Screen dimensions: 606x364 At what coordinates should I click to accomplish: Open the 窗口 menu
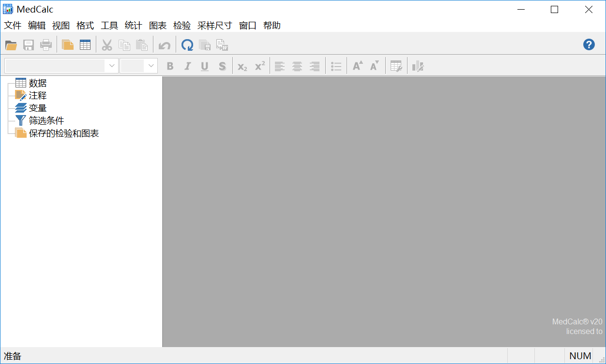coord(248,26)
